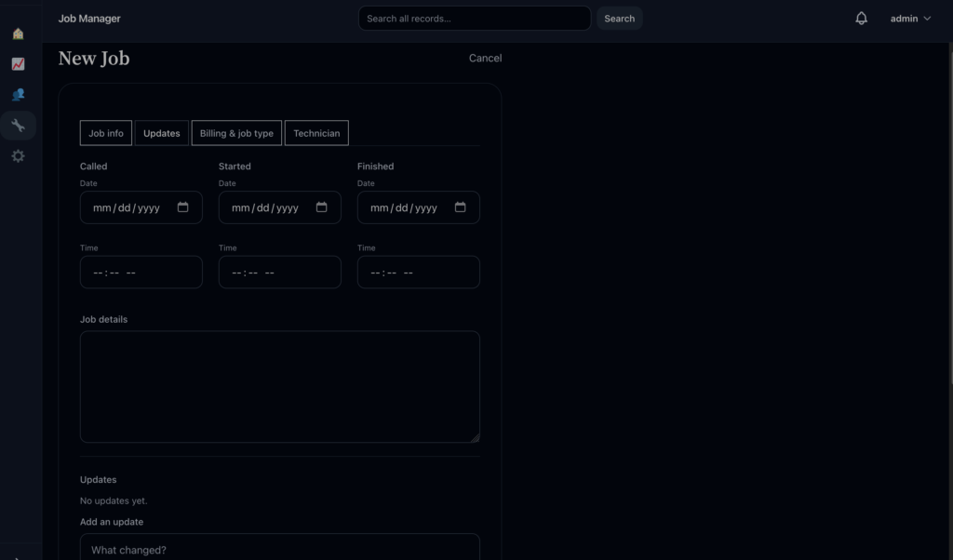Viewport: 953px width, 560px height.
Task: Open the chart reports icon in sidebar
Action: (x=18, y=64)
